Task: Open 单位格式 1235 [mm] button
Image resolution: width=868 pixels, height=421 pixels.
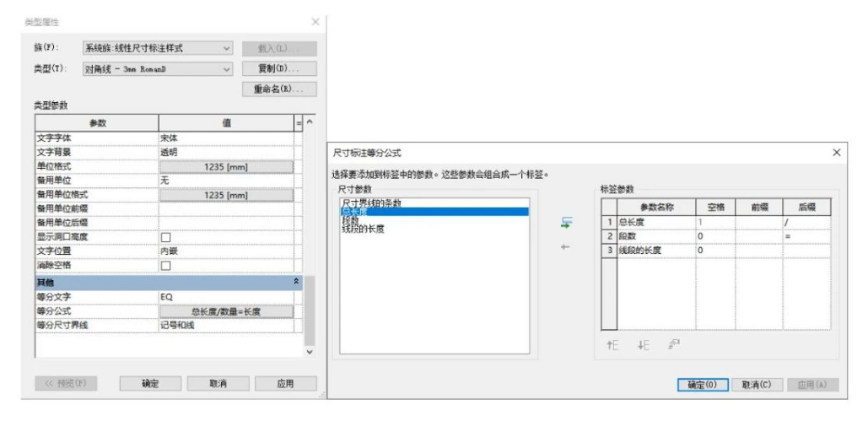Action: [x=226, y=166]
